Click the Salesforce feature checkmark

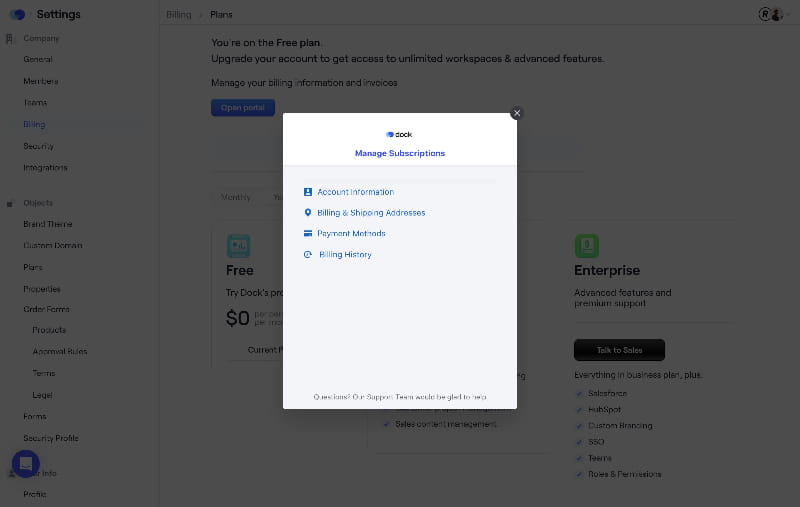click(x=579, y=393)
